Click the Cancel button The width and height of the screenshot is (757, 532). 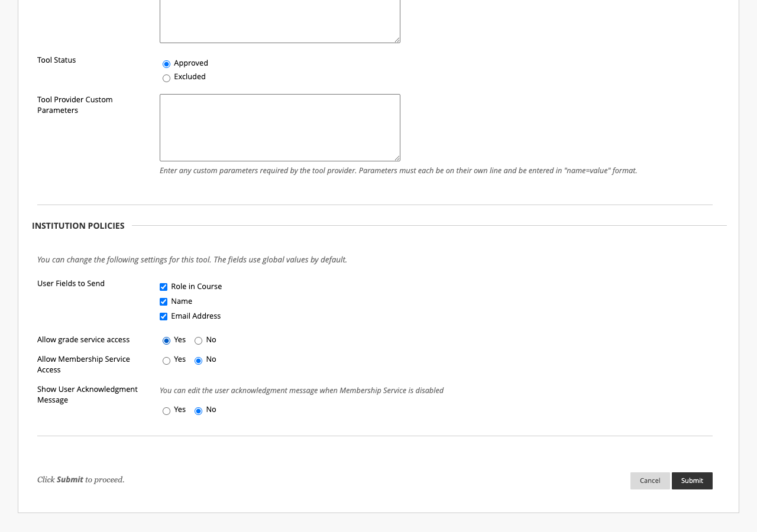click(650, 481)
